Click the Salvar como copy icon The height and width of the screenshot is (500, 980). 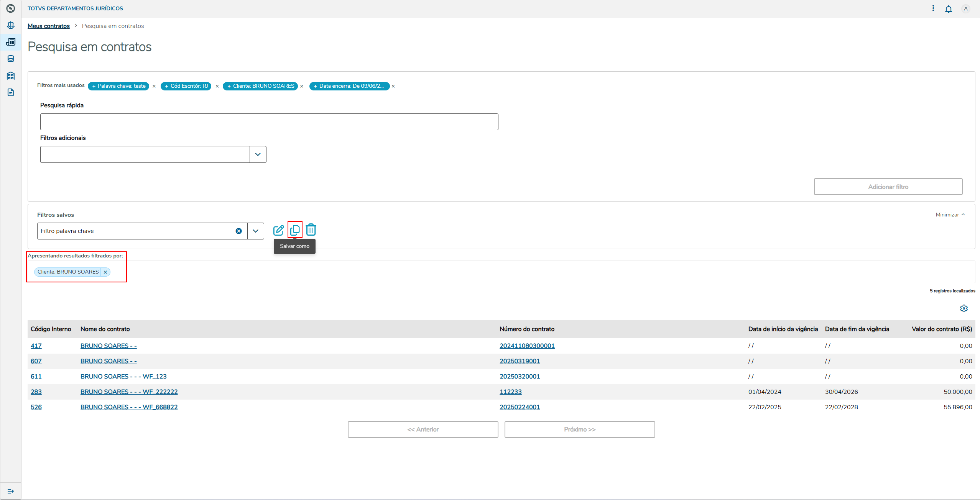pos(295,230)
